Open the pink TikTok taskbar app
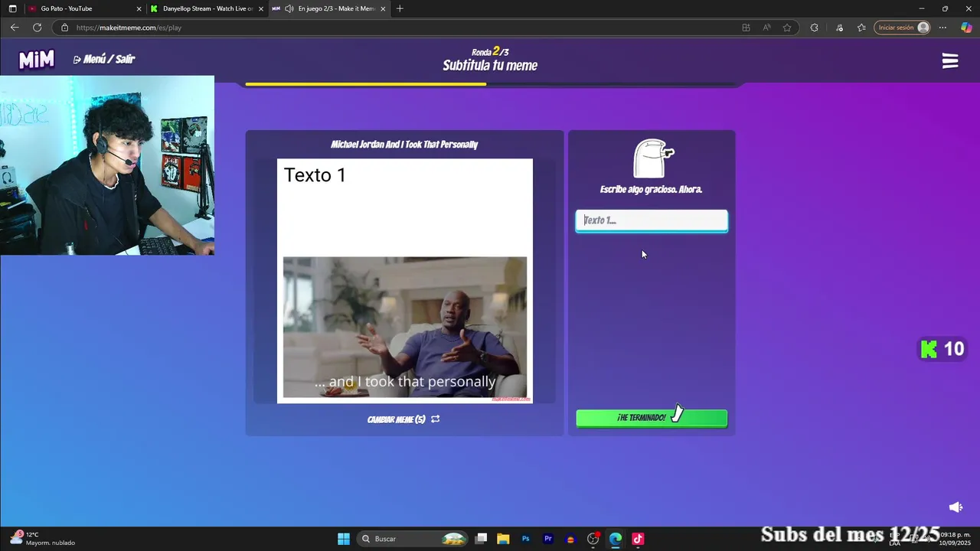 coord(638,539)
